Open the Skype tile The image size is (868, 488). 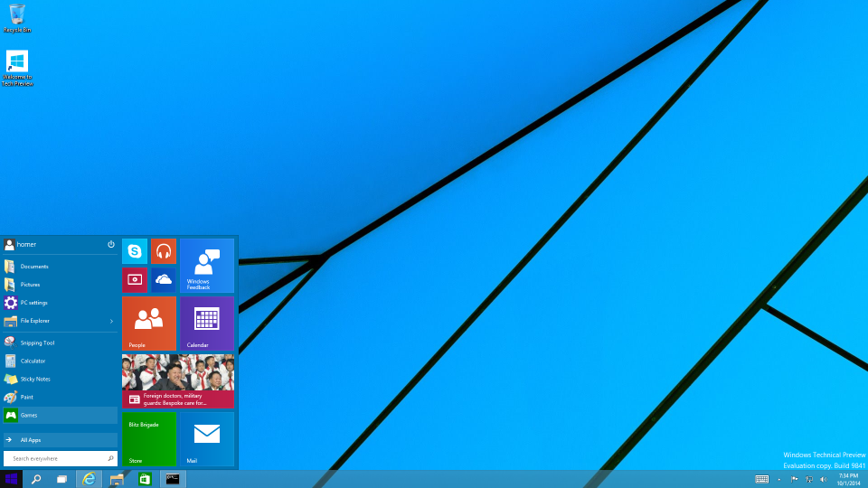point(135,251)
